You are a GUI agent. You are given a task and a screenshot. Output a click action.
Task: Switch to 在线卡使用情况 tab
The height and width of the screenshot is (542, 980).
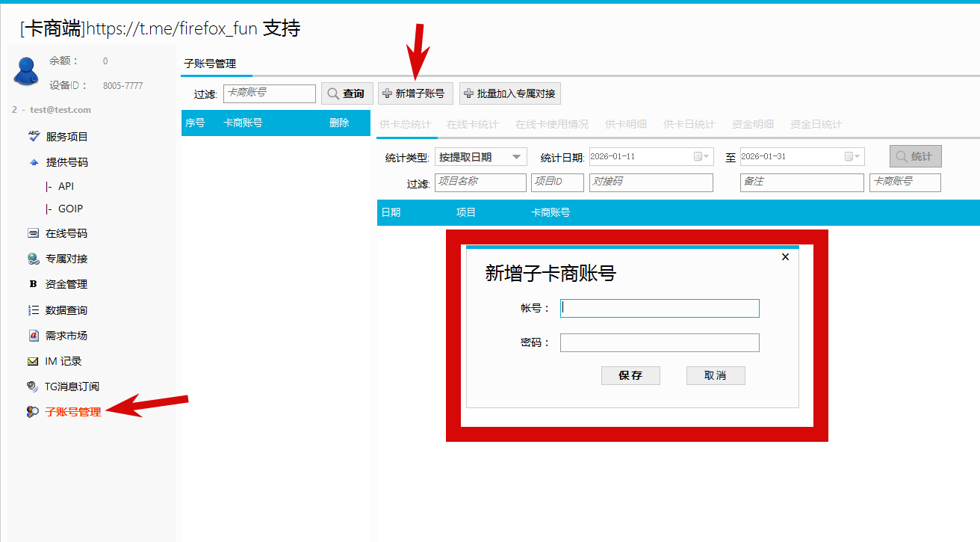pos(552,124)
